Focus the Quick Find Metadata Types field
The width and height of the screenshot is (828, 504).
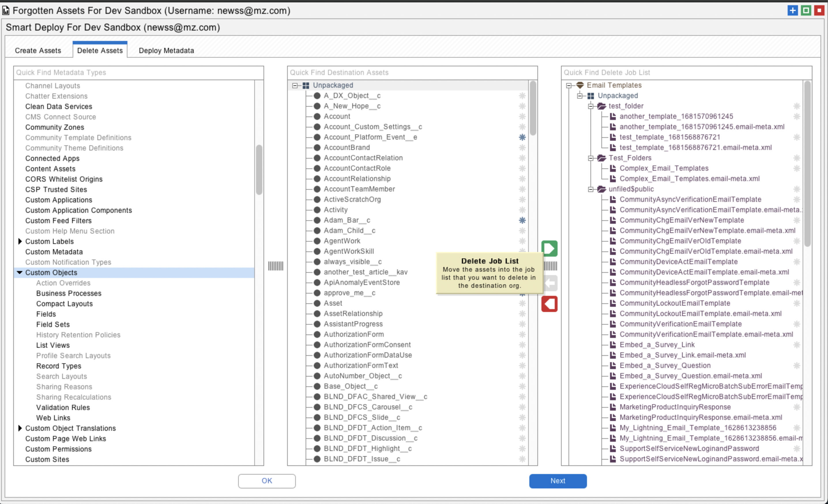coord(138,73)
